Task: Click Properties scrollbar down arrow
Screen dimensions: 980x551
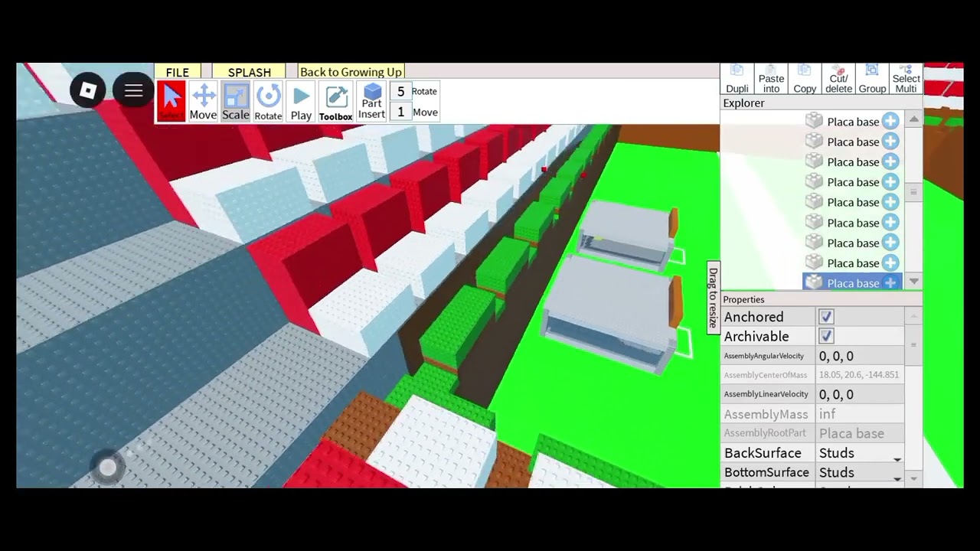Action: pos(913,478)
